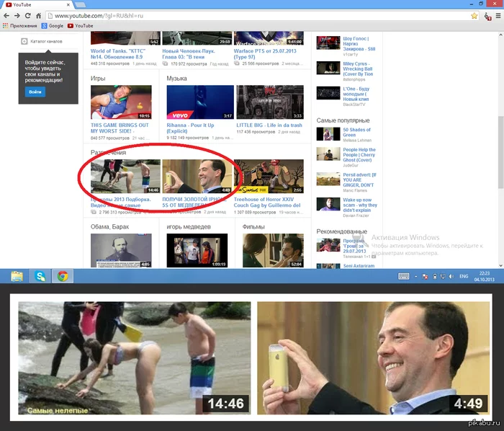The height and width of the screenshot is (431, 504).
Task: Open the Музыка category heading
Action: [x=176, y=79]
